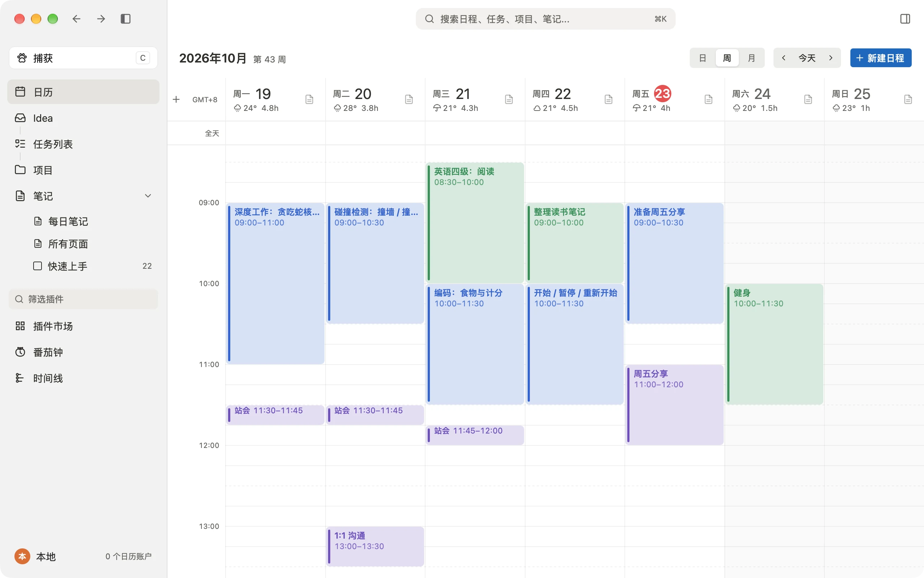Open event 编码：食物与计分

tap(475, 344)
